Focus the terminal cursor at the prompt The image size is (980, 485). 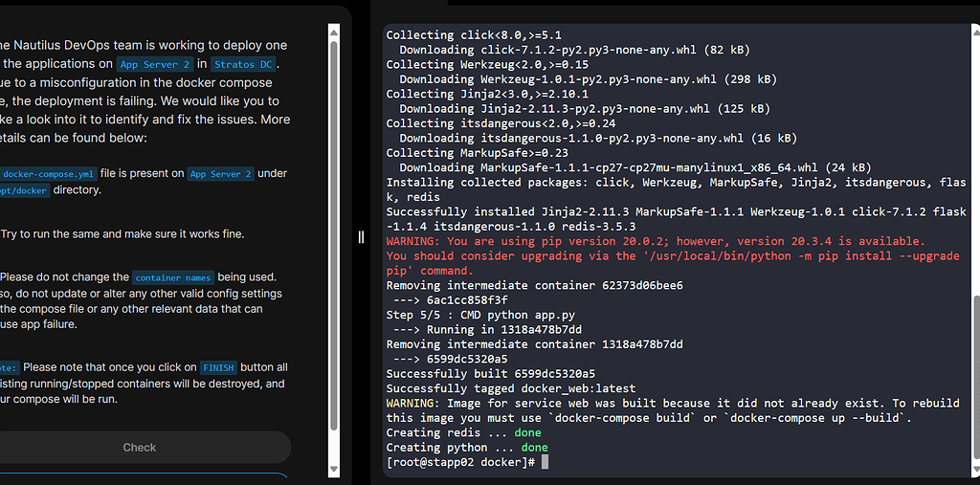(x=545, y=462)
